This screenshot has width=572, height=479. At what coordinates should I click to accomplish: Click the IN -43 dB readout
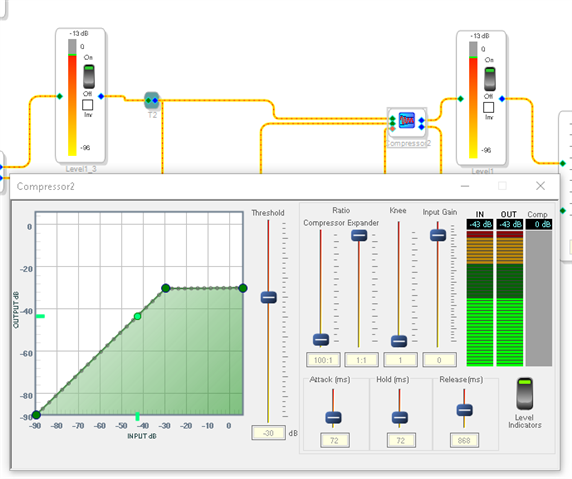click(480, 224)
